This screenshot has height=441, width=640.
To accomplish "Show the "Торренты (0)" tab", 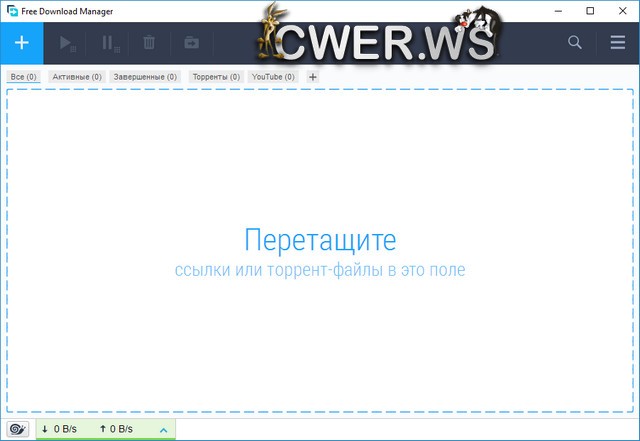I will 215,77.
